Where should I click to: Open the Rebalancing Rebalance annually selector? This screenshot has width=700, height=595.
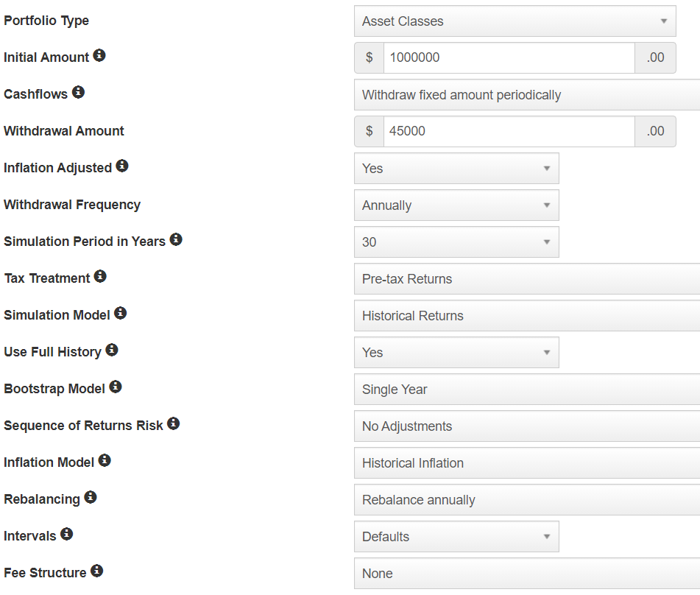pos(527,500)
